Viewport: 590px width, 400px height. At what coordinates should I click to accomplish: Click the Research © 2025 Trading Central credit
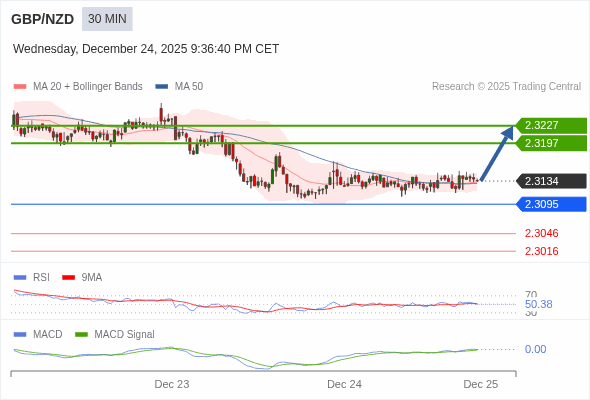coord(506,87)
